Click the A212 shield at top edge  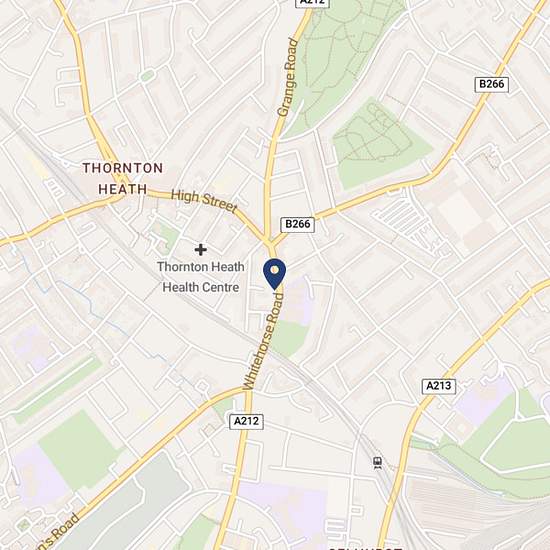[x=312, y=3]
